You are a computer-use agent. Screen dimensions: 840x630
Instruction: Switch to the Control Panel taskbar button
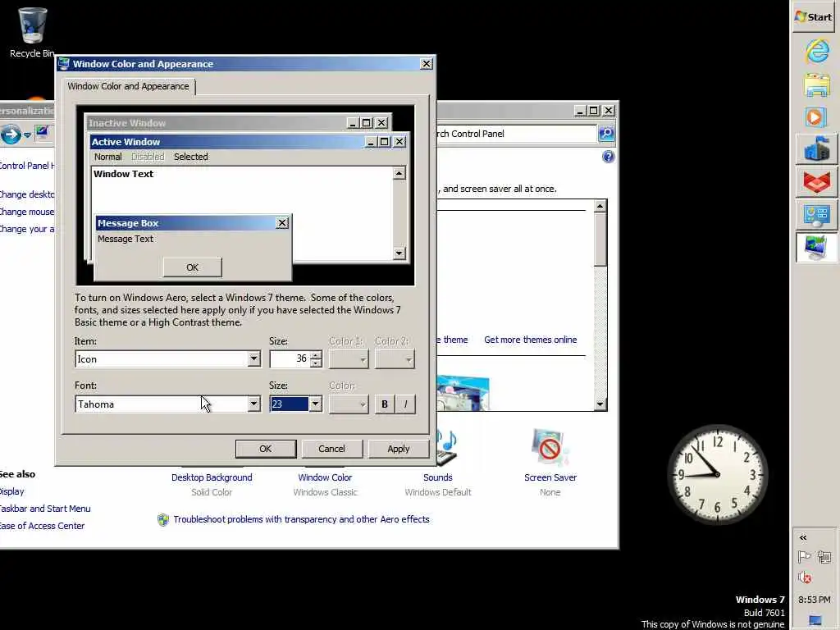pos(816,215)
